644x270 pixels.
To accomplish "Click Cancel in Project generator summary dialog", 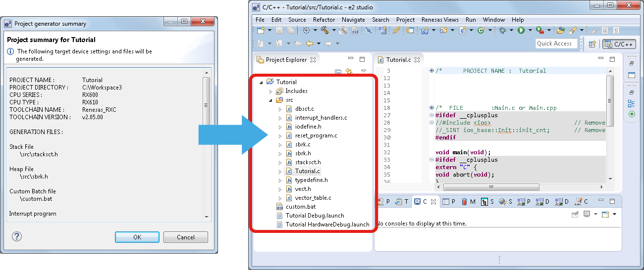I will [x=186, y=237].
